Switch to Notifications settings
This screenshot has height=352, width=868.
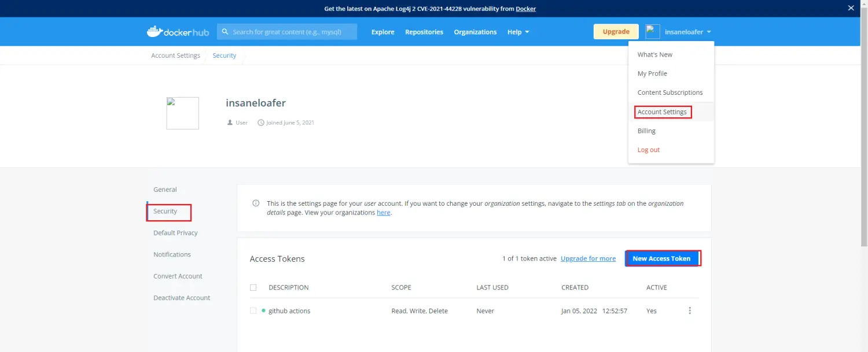point(172,254)
